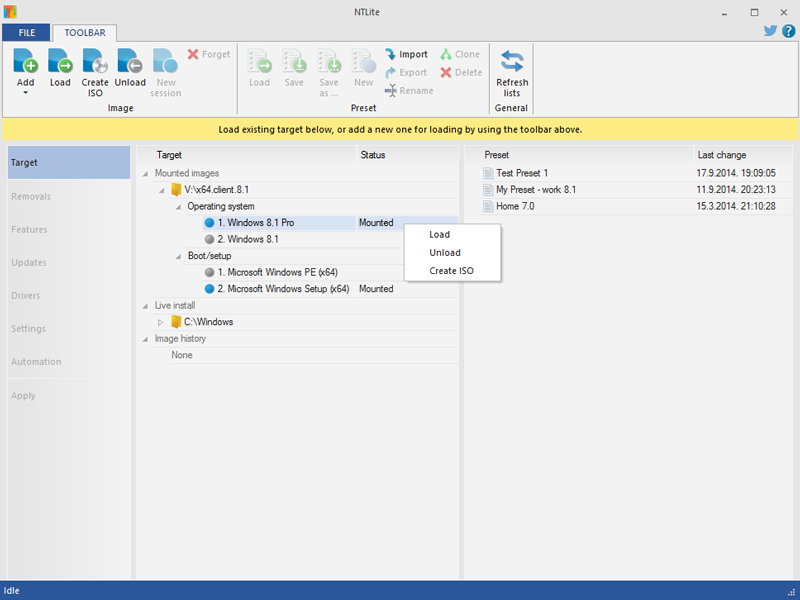Click the Create ISO toolbar icon
The image size is (800, 600).
tap(95, 61)
